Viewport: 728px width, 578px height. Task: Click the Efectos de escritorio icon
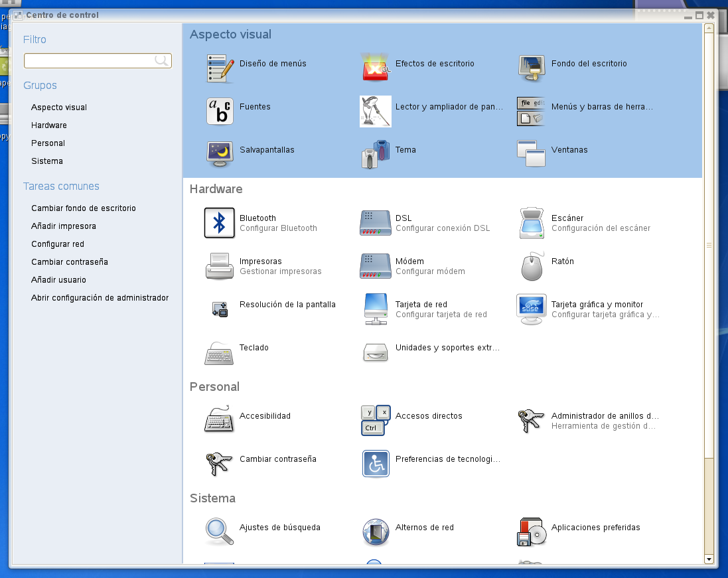376,67
